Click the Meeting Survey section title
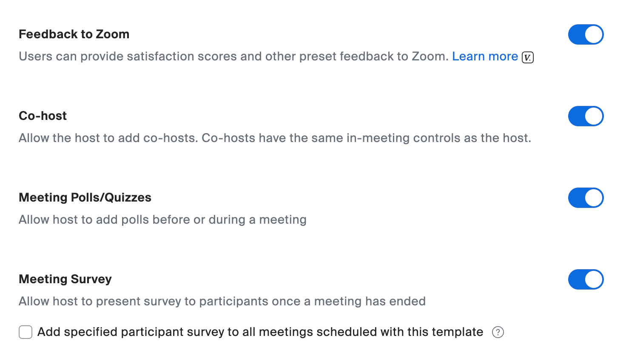Viewport: 626px width, 364px height. point(65,279)
